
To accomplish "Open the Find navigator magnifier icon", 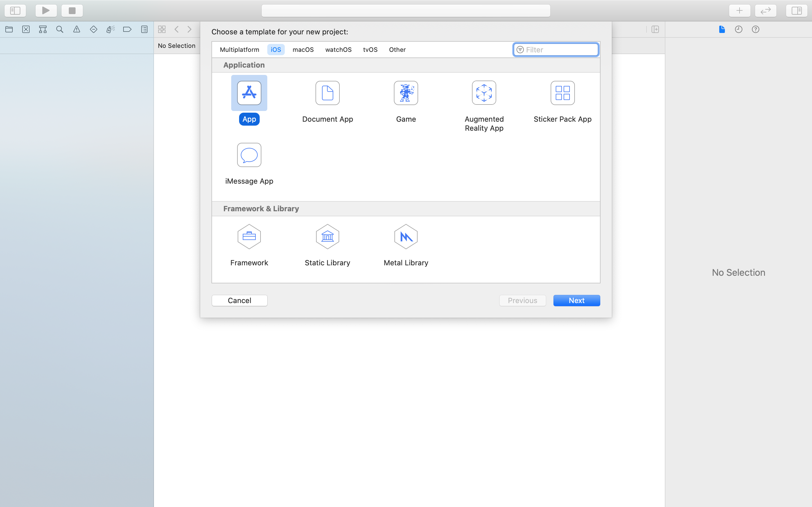I will (x=60, y=30).
